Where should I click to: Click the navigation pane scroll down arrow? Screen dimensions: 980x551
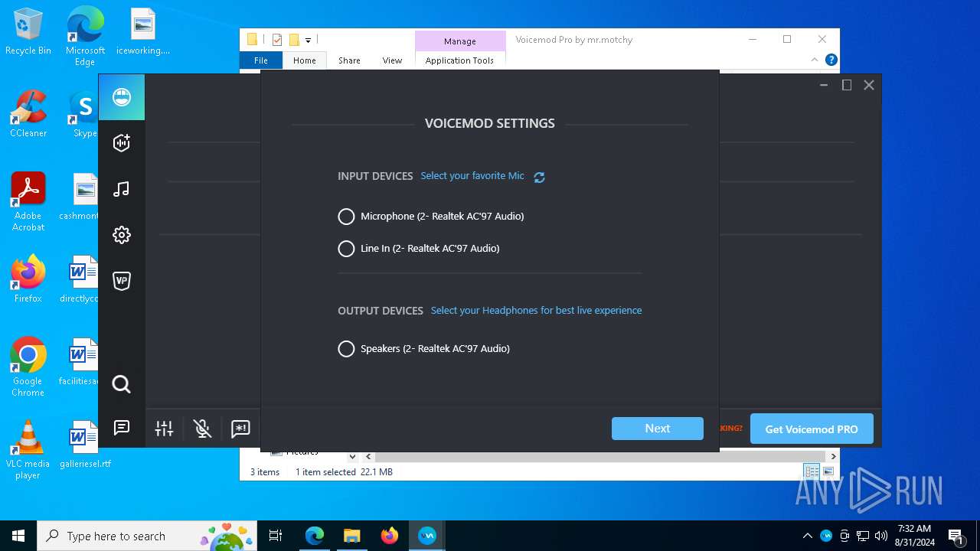[352, 457]
